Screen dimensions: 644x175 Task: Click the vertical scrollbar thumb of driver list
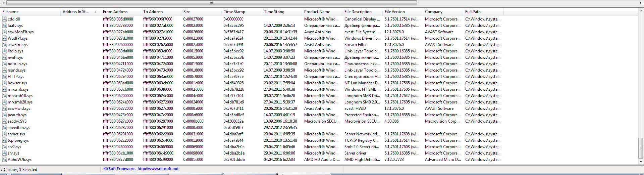(641, 148)
